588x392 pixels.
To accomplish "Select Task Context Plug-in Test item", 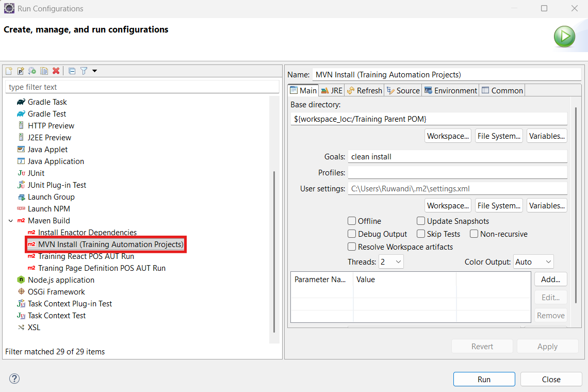I will point(70,304).
